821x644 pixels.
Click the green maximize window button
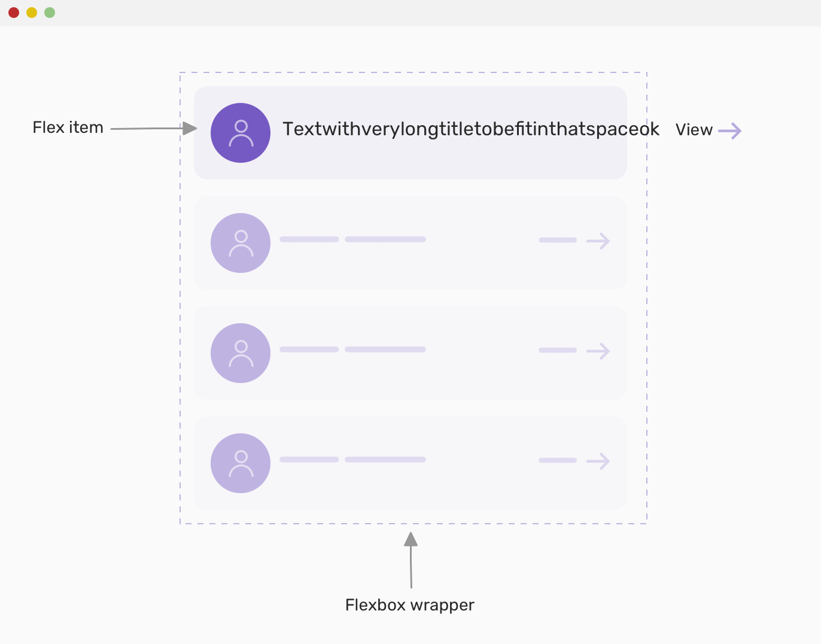pos(50,13)
